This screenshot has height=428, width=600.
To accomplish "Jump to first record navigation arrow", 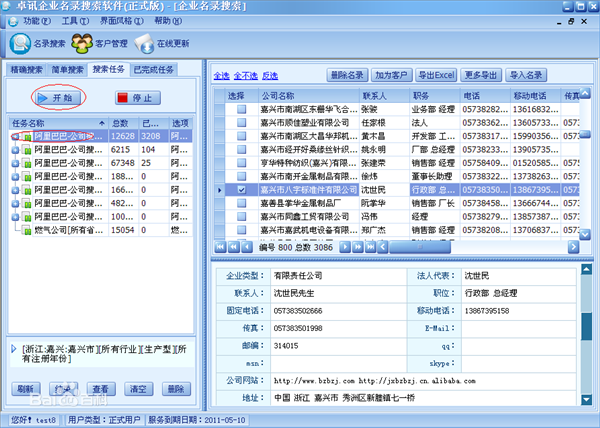I will coord(220,247).
